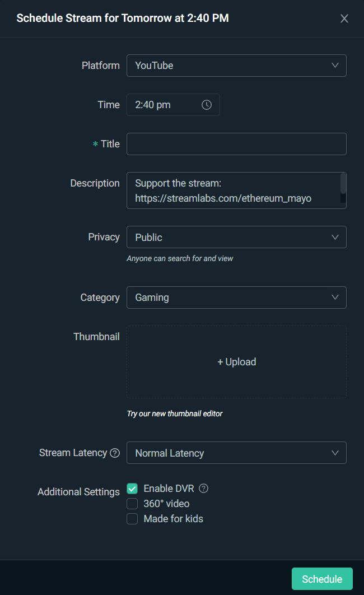The image size is (364, 595).
Task: Close the Schedule Stream dialog
Action: (344, 18)
